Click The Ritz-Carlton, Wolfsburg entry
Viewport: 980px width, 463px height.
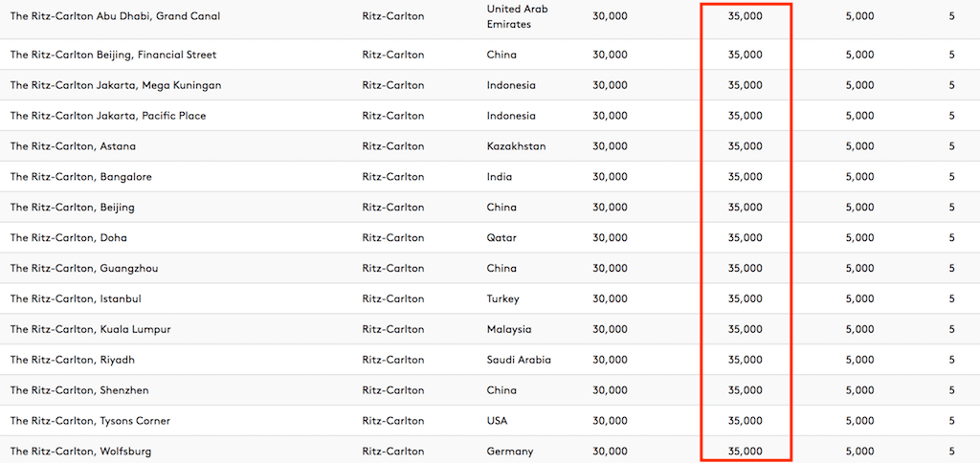click(80, 452)
